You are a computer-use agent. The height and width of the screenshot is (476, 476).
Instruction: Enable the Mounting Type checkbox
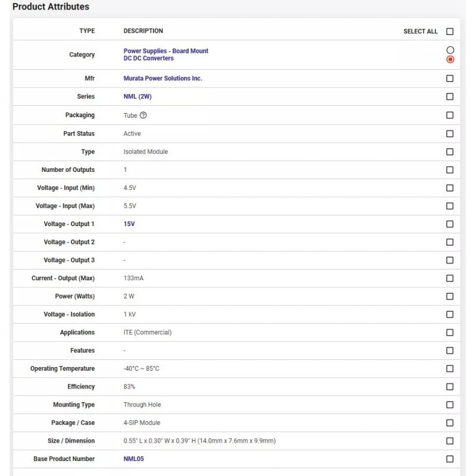[450, 405]
